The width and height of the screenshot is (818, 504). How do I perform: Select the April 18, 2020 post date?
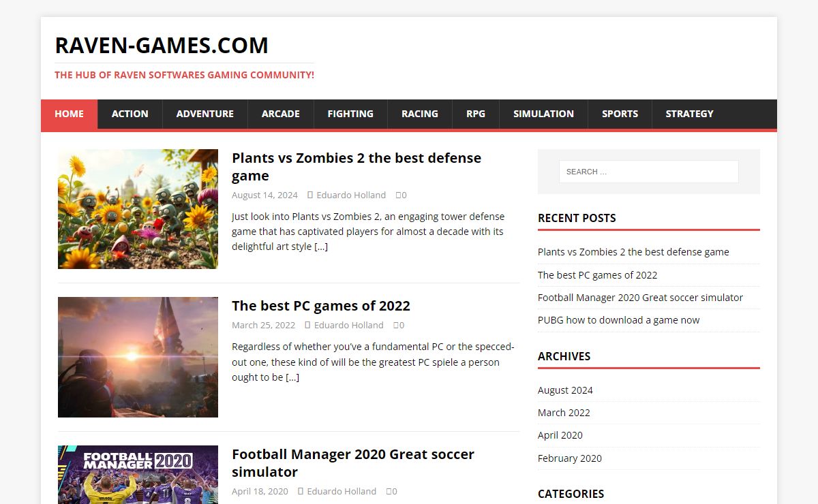point(260,491)
